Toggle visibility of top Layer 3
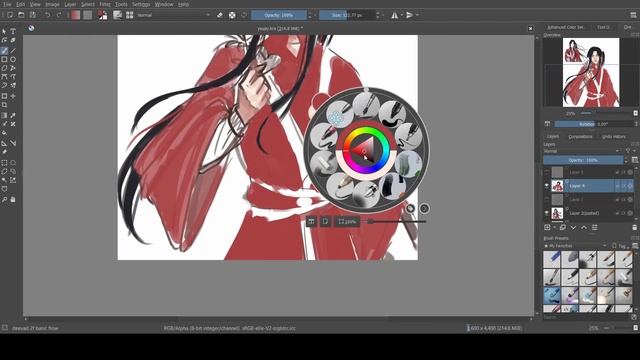 tap(547, 172)
